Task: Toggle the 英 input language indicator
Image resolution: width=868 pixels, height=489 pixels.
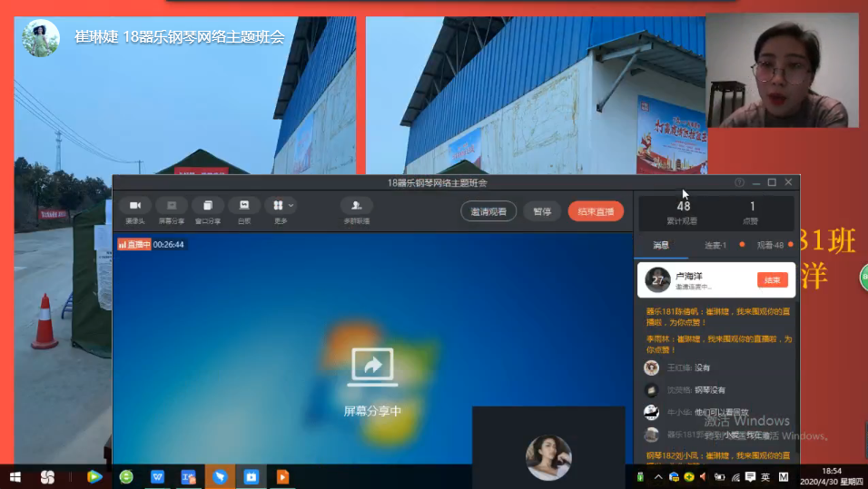Action: click(x=765, y=476)
